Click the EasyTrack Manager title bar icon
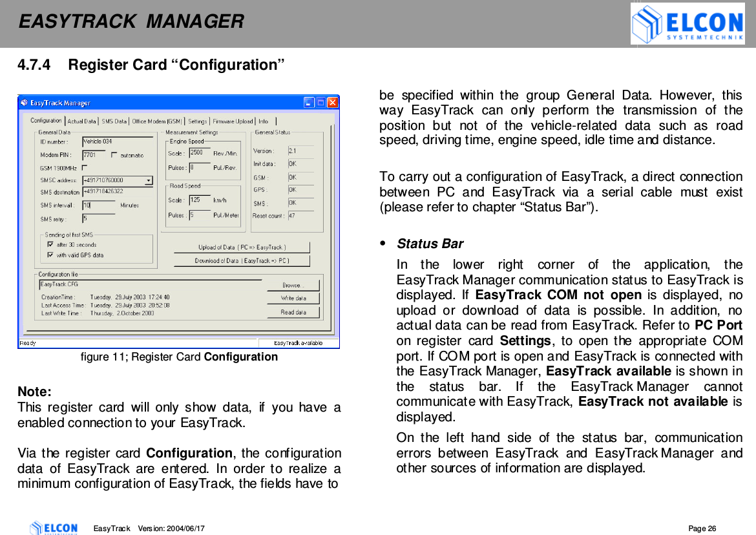Viewport: 756px width, 535px height. [24, 103]
